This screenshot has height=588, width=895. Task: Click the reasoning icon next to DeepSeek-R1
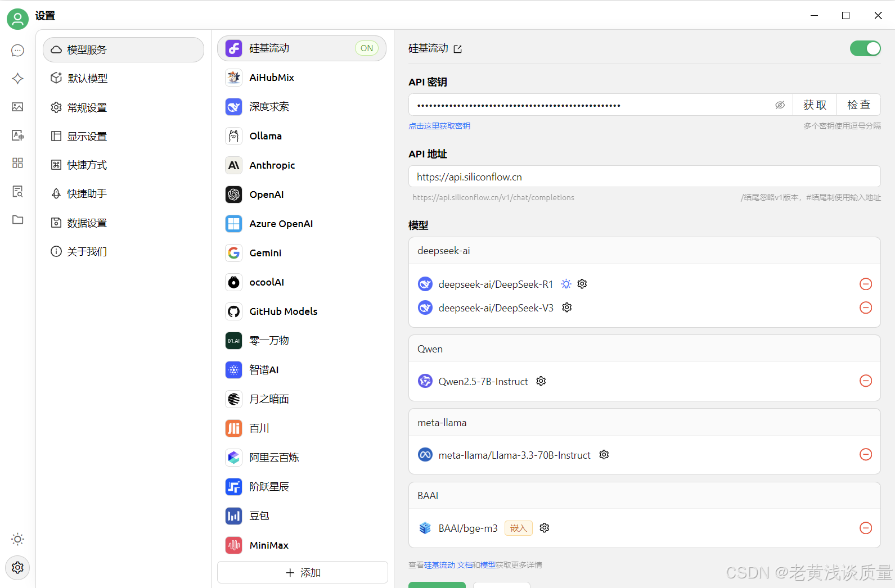566,284
